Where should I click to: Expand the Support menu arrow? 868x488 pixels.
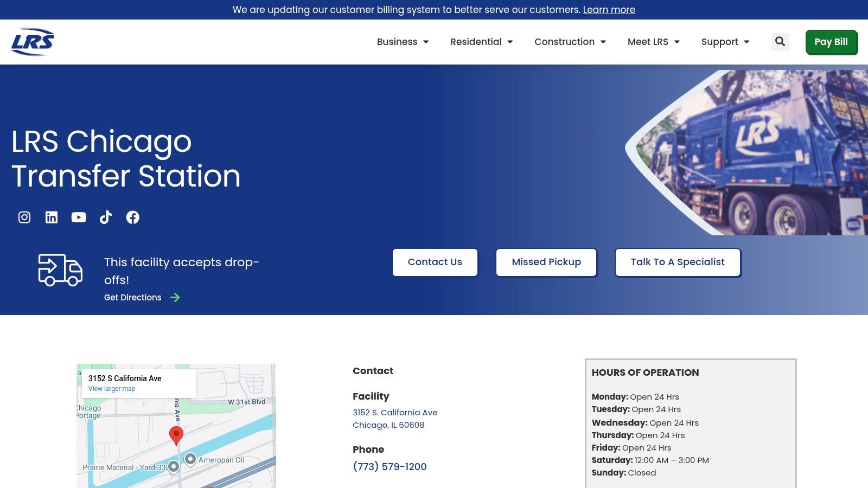[x=746, y=42]
